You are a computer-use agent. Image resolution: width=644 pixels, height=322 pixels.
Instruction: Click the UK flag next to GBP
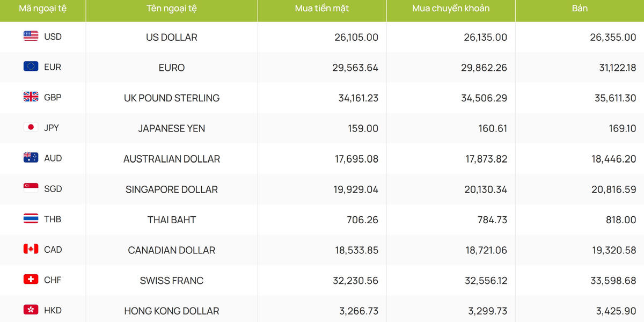(x=31, y=97)
